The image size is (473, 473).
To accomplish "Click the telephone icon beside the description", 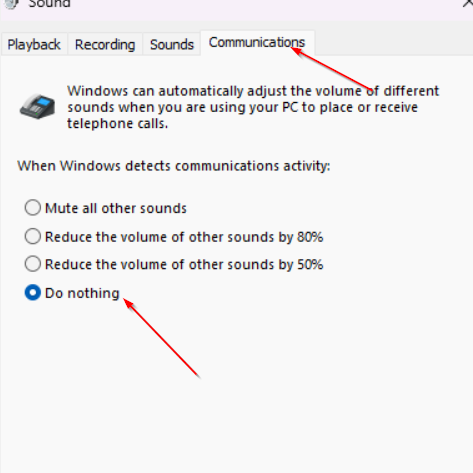I will (x=38, y=107).
